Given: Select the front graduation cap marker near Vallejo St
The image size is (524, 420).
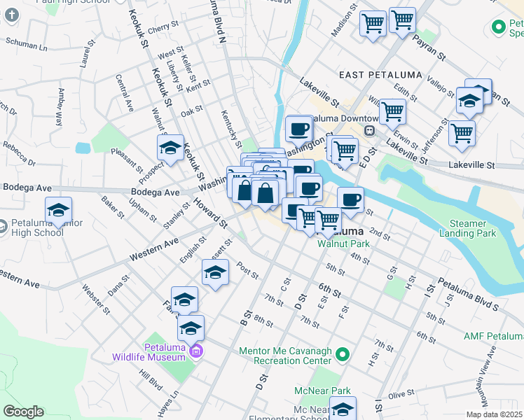Looking at the screenshot, I should pos(469,101).
